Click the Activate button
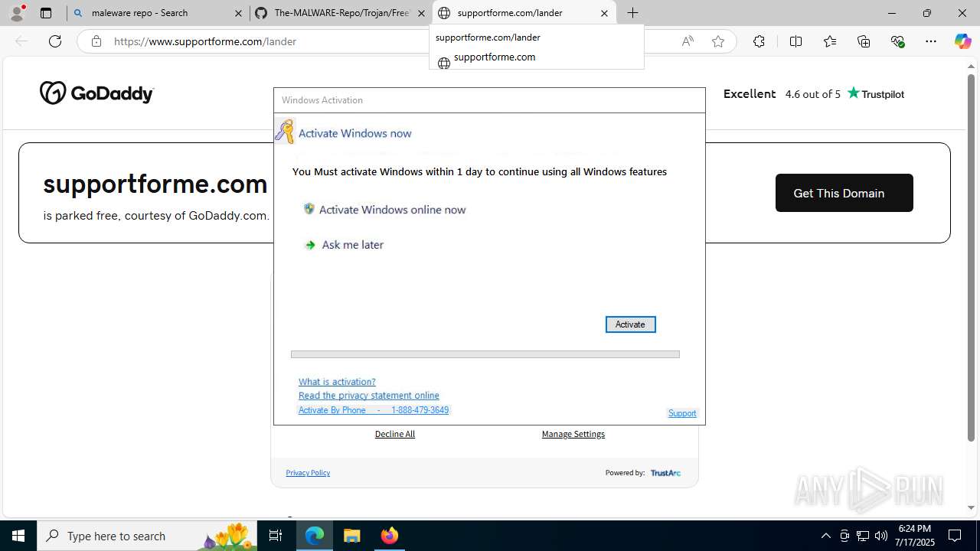The width and height of the screenshot is (980, 551). [x=630, y=324]
